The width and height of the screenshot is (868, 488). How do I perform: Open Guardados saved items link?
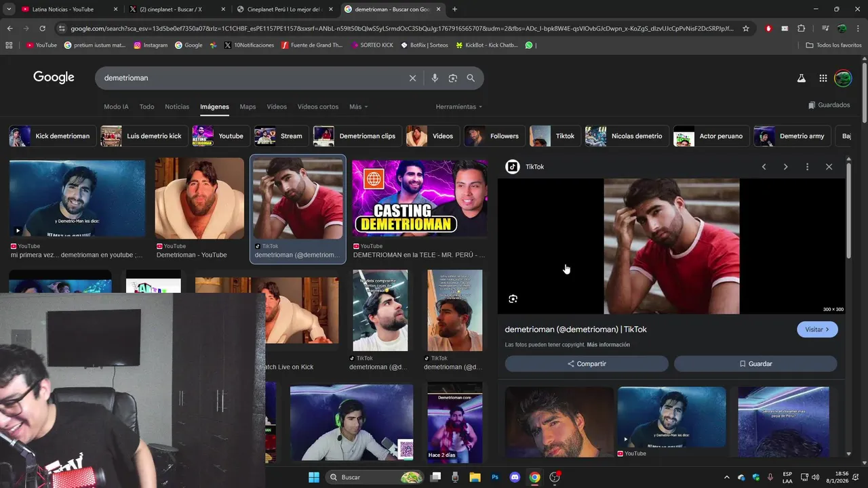(x=829, y=105)
